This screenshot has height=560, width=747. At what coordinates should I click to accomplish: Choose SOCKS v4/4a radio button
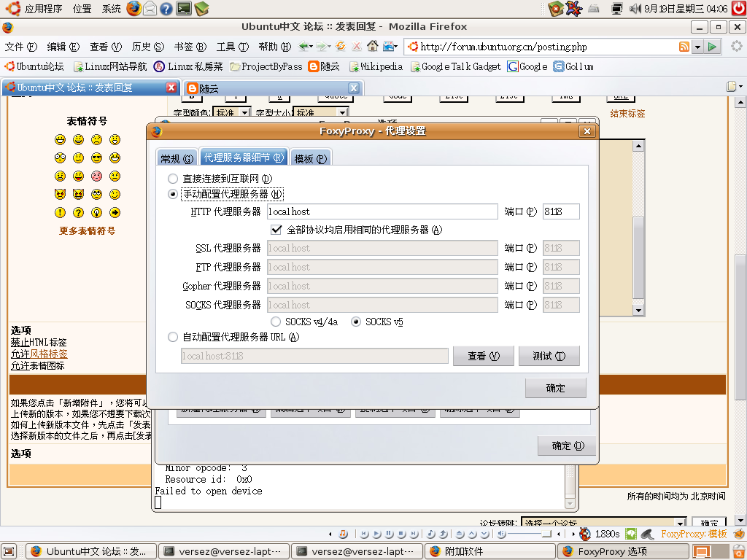tap(275, 322)
